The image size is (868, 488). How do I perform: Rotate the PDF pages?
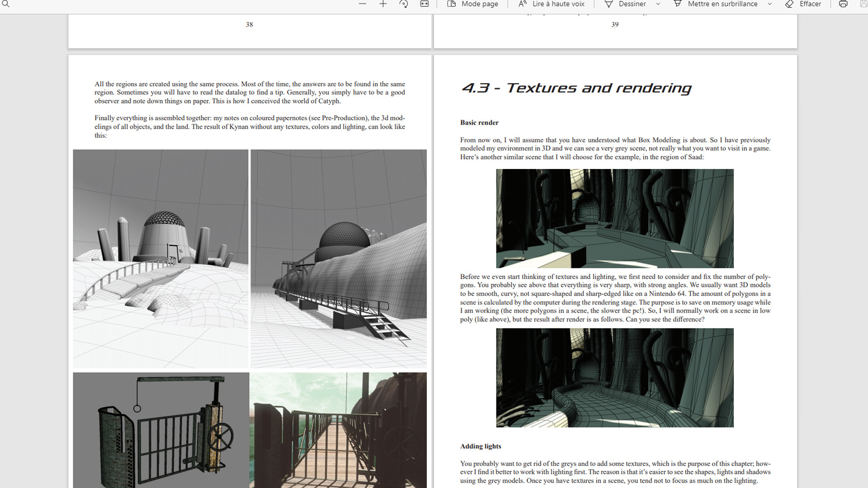(404, 4)
